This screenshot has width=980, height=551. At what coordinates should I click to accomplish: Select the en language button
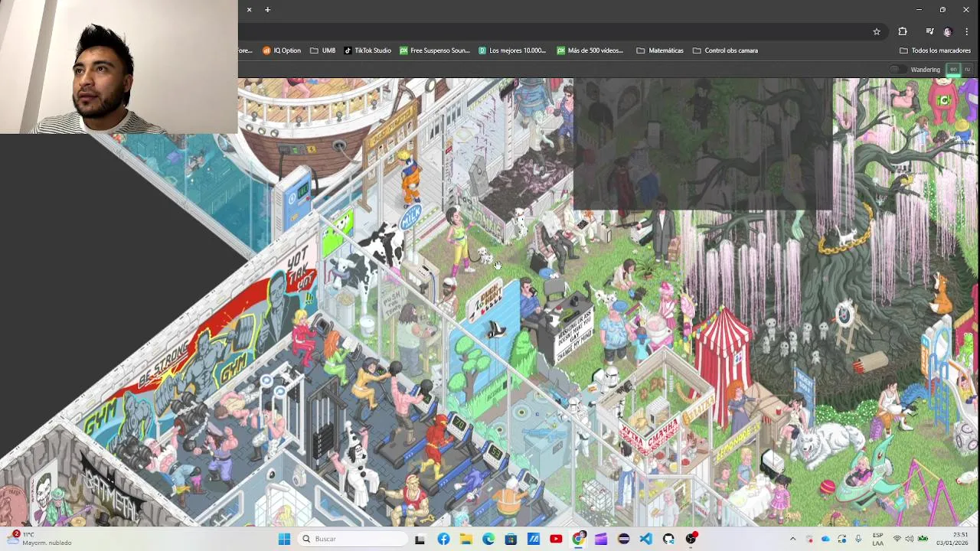pyautogui.click(x=953, y=70)
